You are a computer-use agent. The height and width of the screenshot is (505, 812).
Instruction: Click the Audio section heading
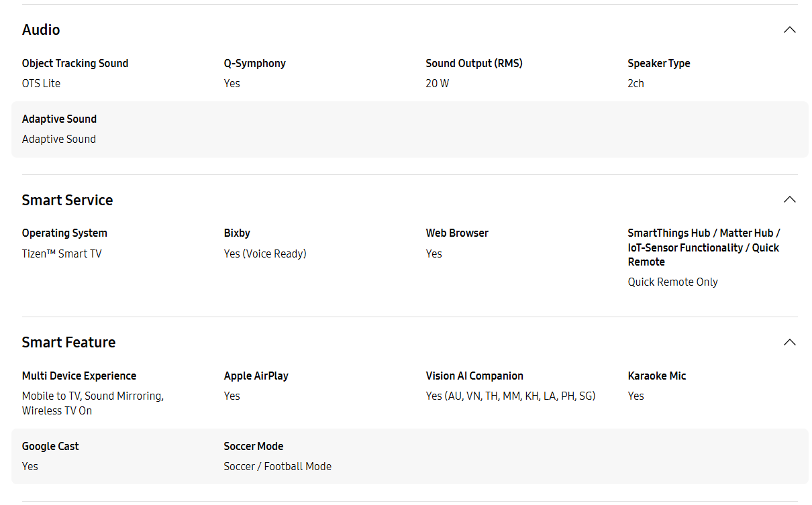coord(41,30)
